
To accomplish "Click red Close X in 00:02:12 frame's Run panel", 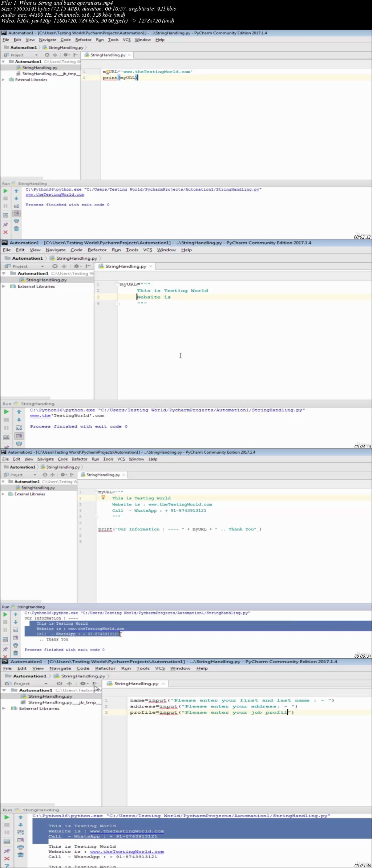I will tap(5, 232).
